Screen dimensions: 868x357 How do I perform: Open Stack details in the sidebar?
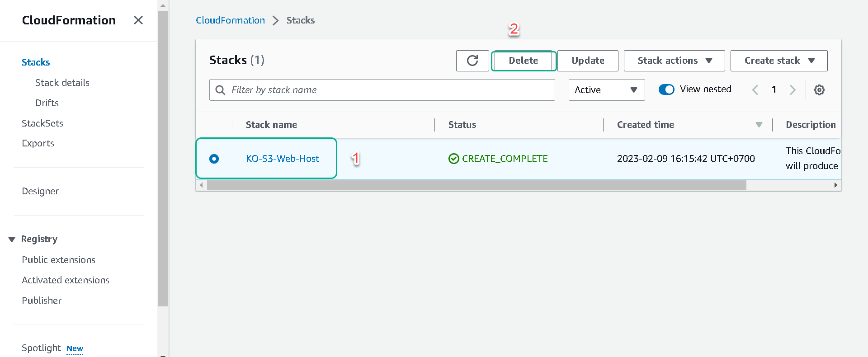tap(62, 83)
